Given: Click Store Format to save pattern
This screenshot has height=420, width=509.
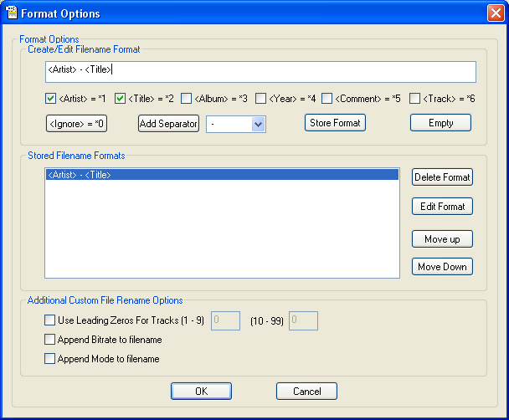Looking at the screenshot, I should (x=335, y=123).
